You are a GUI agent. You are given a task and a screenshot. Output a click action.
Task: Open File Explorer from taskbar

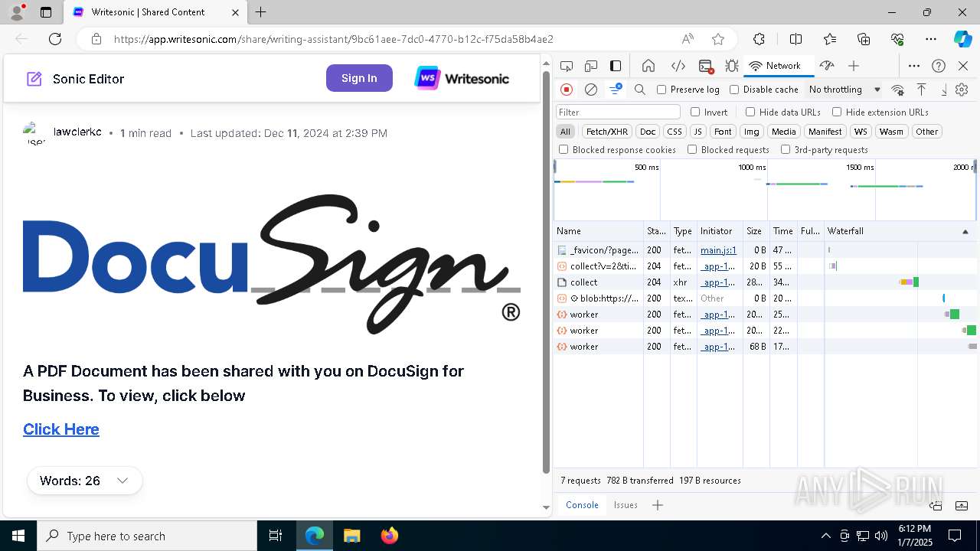click(351, 536)
